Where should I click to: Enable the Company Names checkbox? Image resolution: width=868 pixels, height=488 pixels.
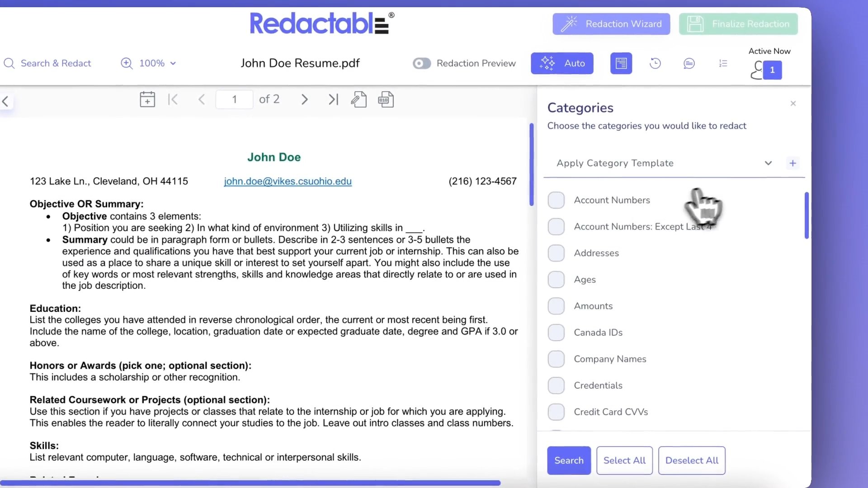pos(556,359)
